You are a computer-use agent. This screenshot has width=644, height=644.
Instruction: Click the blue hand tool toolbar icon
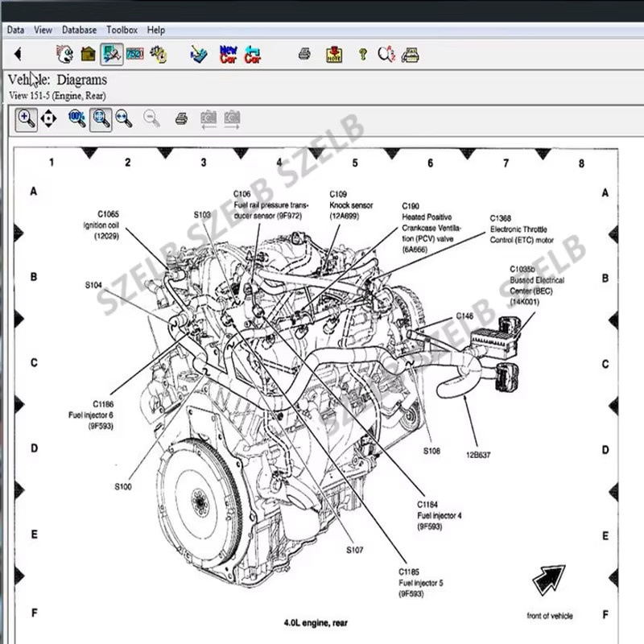199,54
